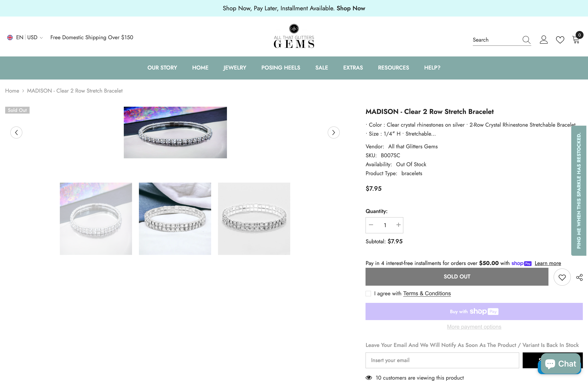The image size is (588, 381).
Task: Show next product image arrow
Action: coord(334,133)
